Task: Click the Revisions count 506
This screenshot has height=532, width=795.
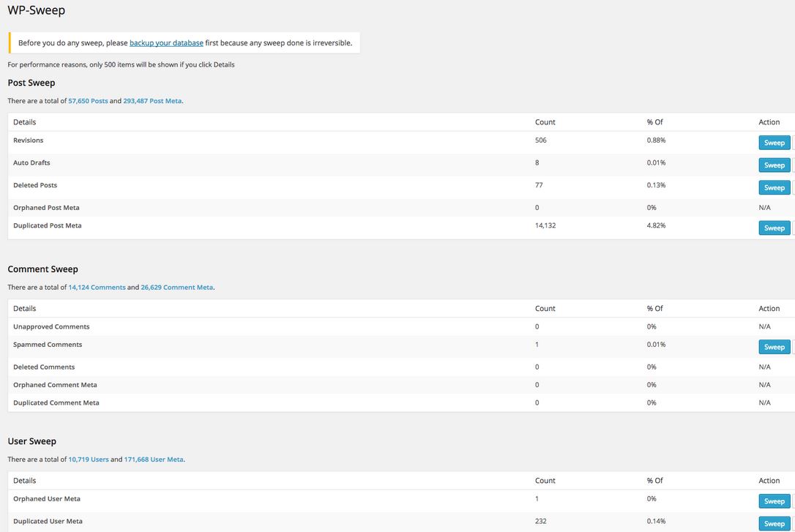Action: [540, 141]
